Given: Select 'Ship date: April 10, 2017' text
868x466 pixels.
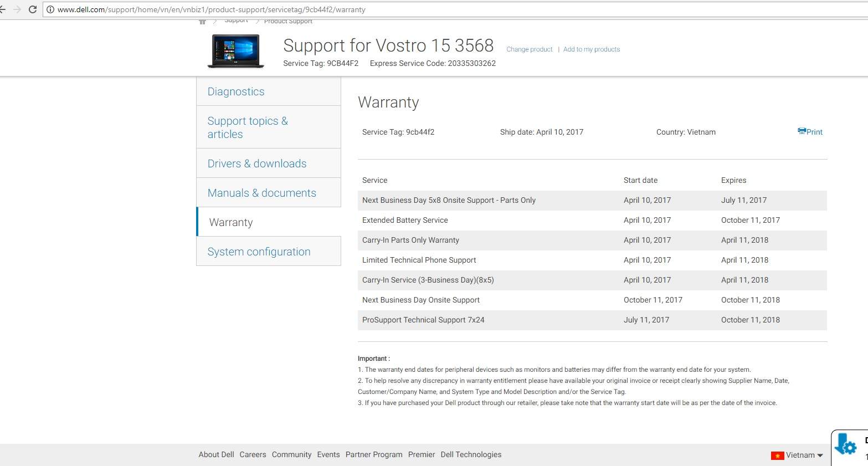Looking at the screenshot, I should pyautogui.click(x=542, y=132).
